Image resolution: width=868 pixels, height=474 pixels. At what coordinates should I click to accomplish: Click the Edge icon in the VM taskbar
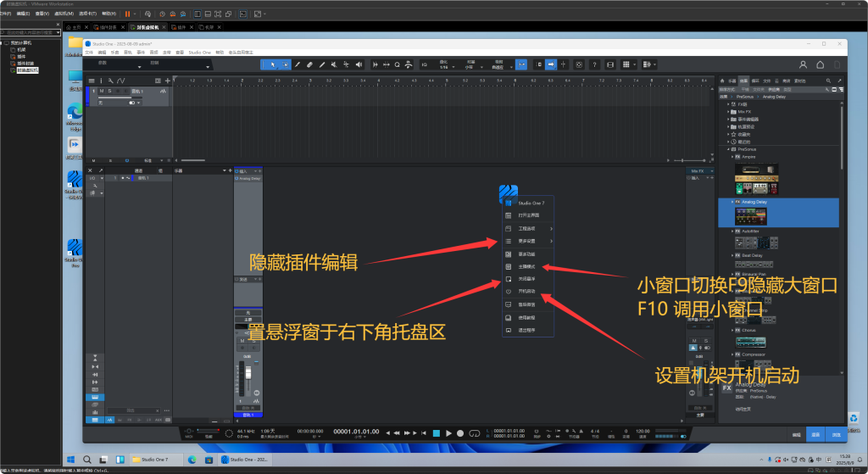click(x=192, y=460)
